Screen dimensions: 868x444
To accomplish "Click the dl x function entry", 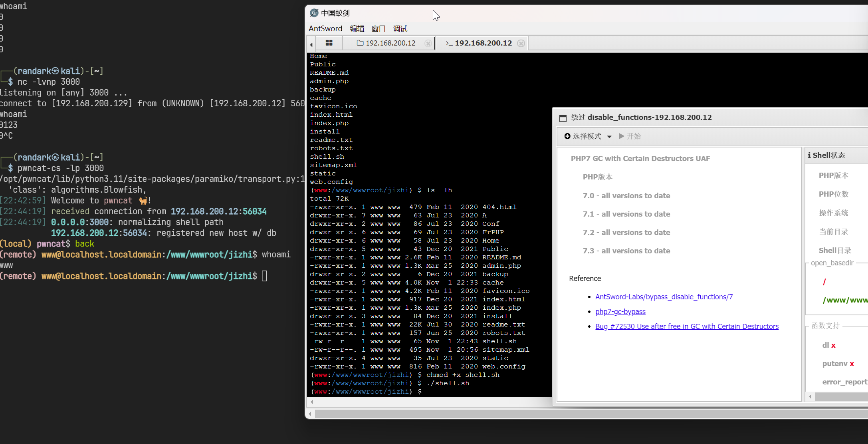I will coord(829,345).
